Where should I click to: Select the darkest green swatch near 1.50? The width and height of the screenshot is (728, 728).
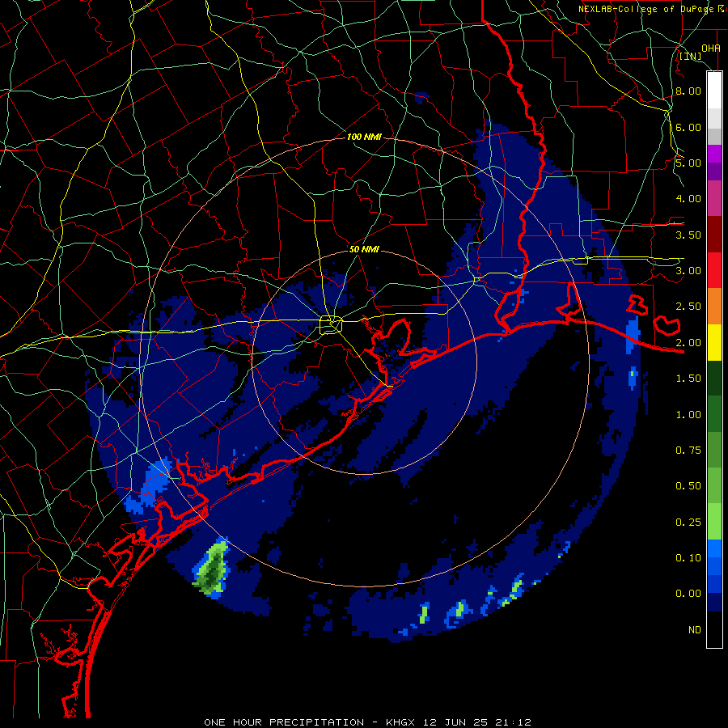point(714,378)
